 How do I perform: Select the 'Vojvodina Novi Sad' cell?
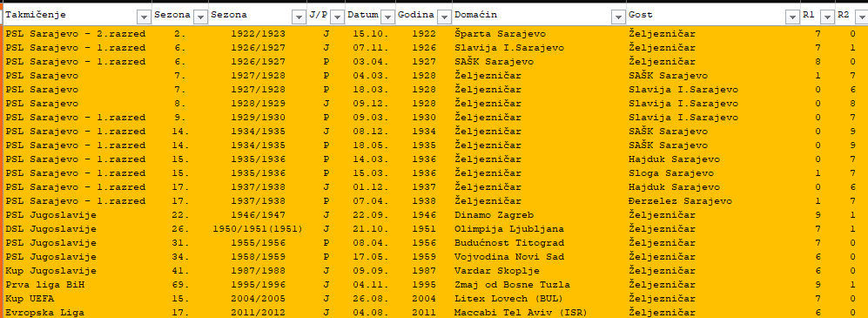click(x=539, y=257)
